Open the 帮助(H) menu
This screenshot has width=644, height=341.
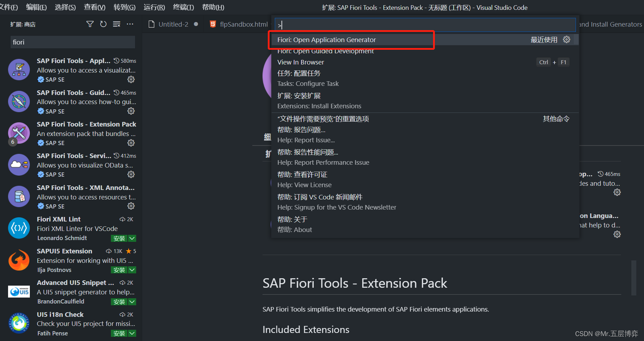[x=213, y=7]
